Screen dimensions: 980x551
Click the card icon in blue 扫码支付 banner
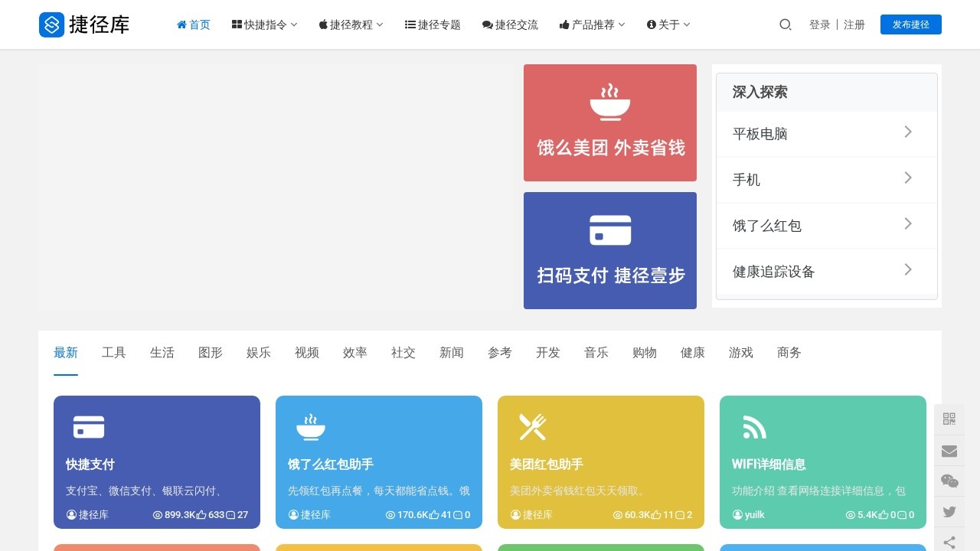coord(610,230)
